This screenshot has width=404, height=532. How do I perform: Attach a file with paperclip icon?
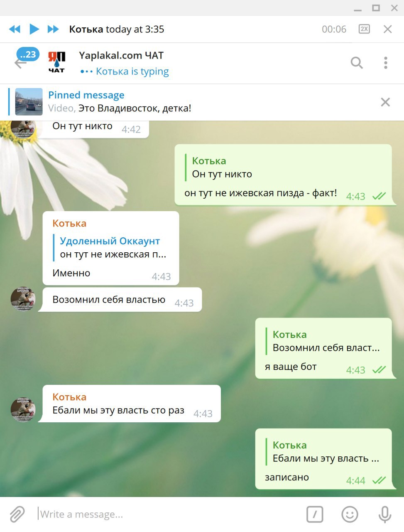click(x=17, y=514)
